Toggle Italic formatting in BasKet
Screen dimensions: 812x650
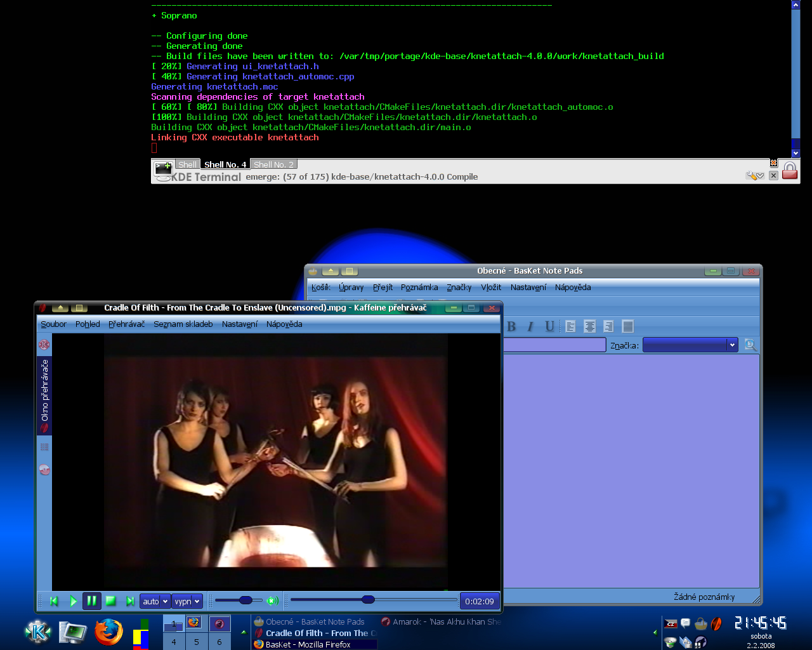pyautogui.click(x=531, y=326)
